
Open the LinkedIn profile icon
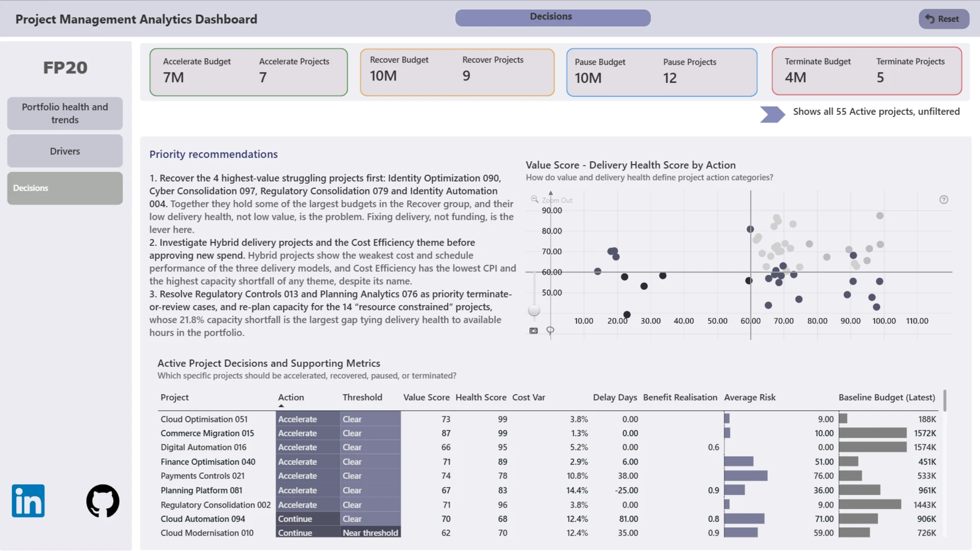28,500
